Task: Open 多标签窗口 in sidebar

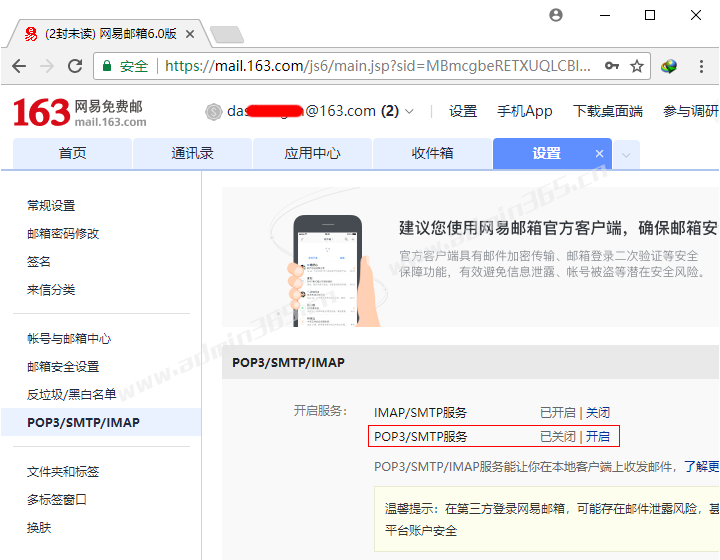Action: (57, 500)
